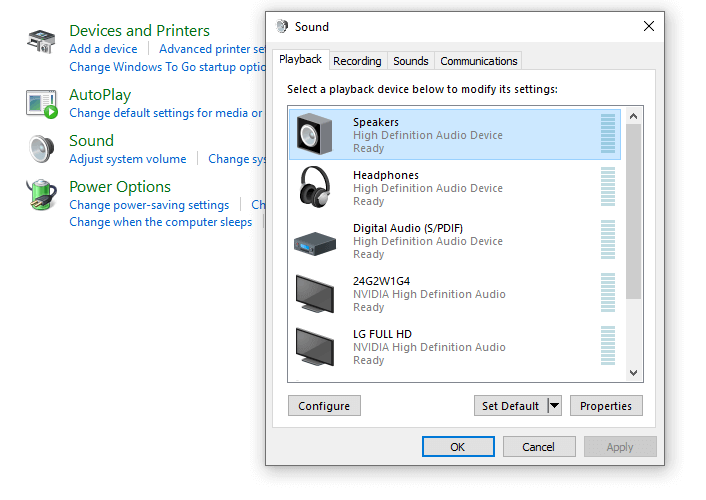The height and width of the screenshot is (500, 706).
Task: Click the device list scroll up arrow
Action: tap(634, 116)
